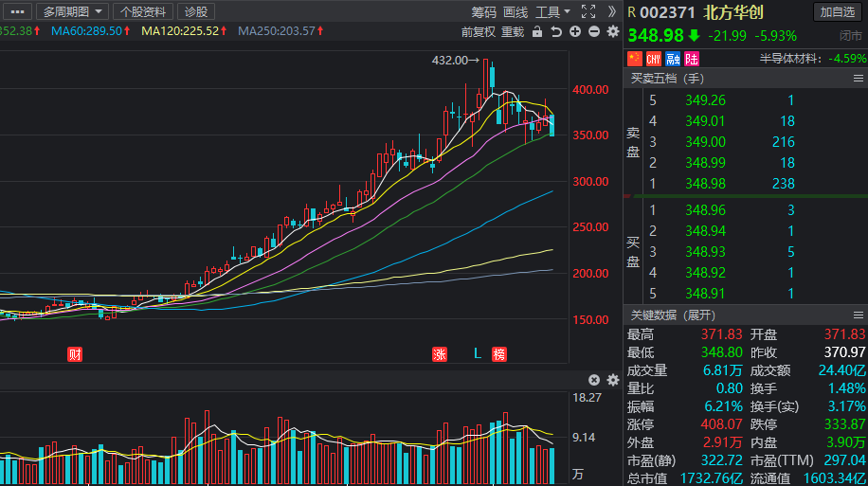Zoom in chart with plus icon
This screenshot has height=486, width=868.
point(575,31)
